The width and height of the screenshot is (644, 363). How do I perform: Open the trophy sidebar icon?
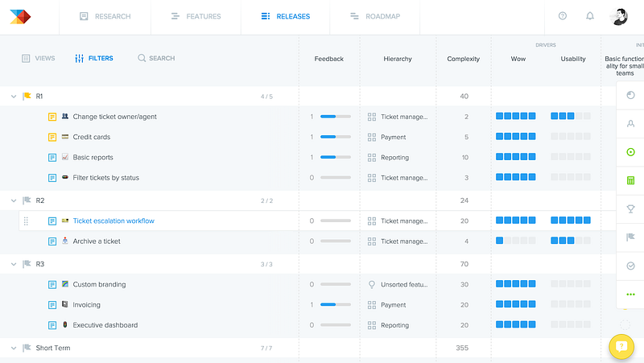pos(630,209)
